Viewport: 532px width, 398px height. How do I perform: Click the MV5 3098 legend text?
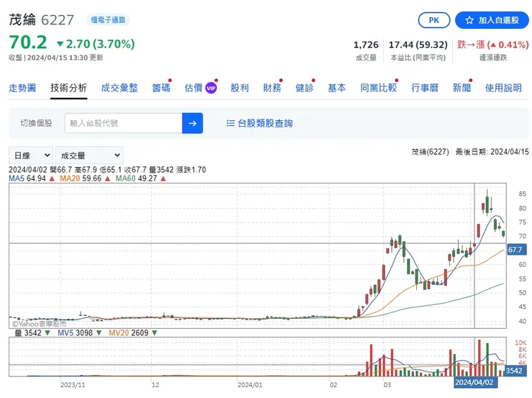[75, 333]
